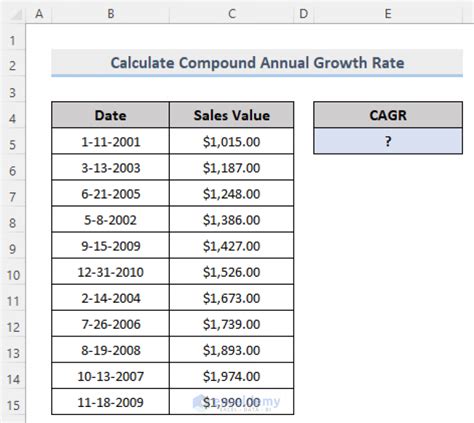
Task: Select date cell 12-31-2010
Action: coord(111,272)
